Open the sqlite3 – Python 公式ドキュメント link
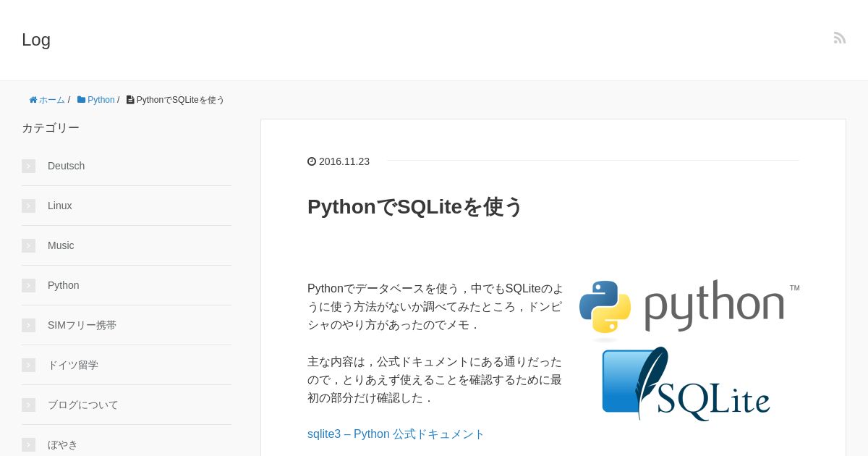868x456 pixels. tap(396, 434)
